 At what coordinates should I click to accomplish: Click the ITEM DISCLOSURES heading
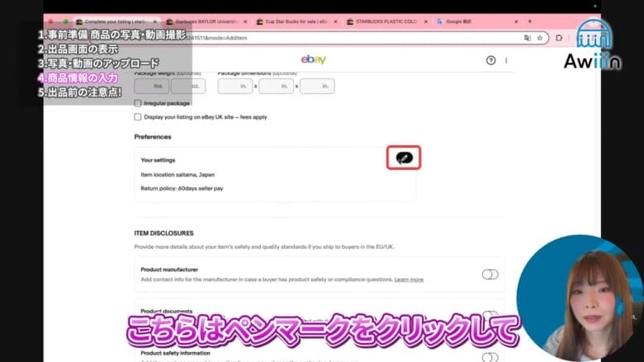coord(163,233)
